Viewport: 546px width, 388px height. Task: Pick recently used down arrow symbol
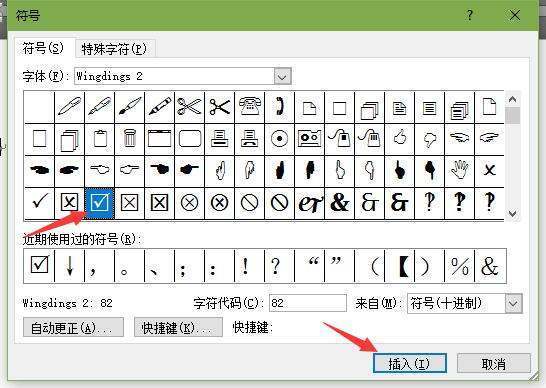tap(70, 265)
